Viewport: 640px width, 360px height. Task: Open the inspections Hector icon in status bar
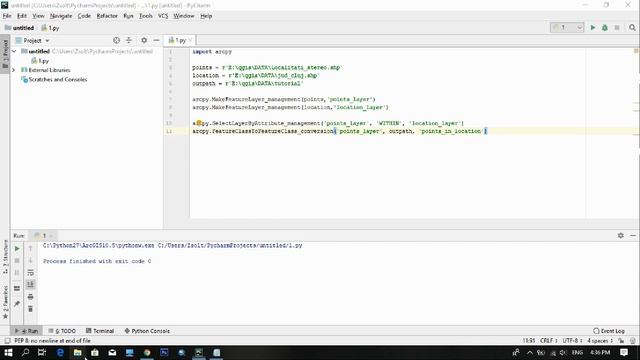point(633,340)
